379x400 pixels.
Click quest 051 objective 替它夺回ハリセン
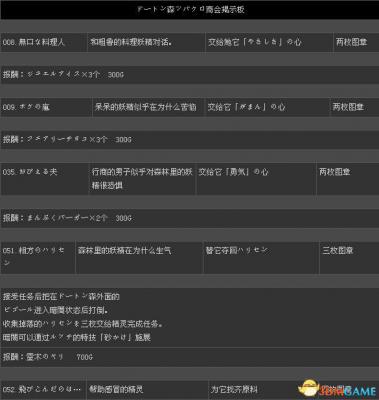click(x=261, y=258)
